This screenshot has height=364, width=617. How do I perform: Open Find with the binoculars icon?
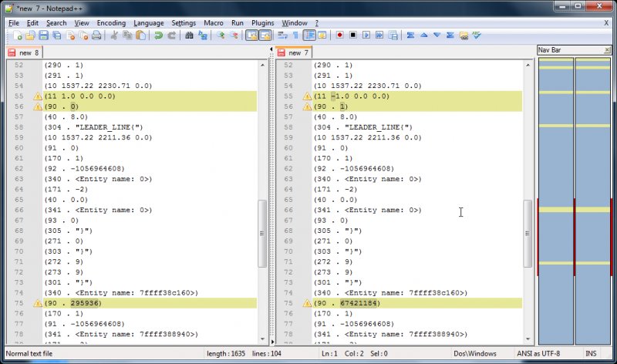coord(189,35)
